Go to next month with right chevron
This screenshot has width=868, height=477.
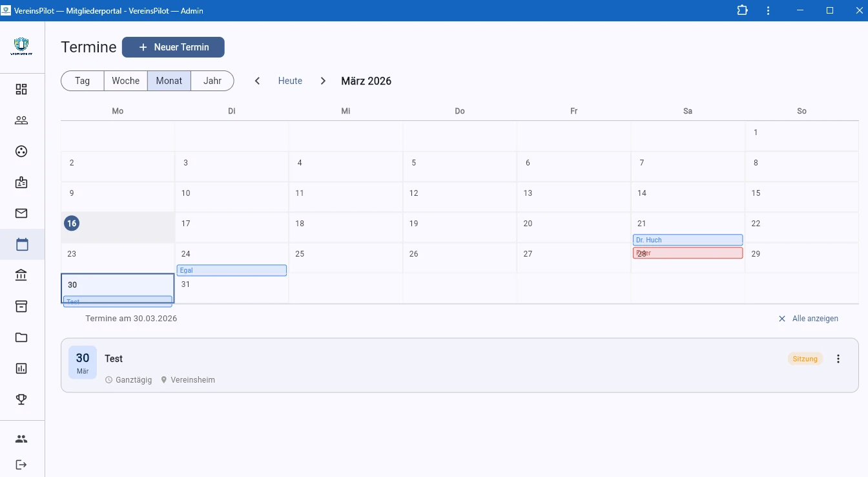click(323, 81)
